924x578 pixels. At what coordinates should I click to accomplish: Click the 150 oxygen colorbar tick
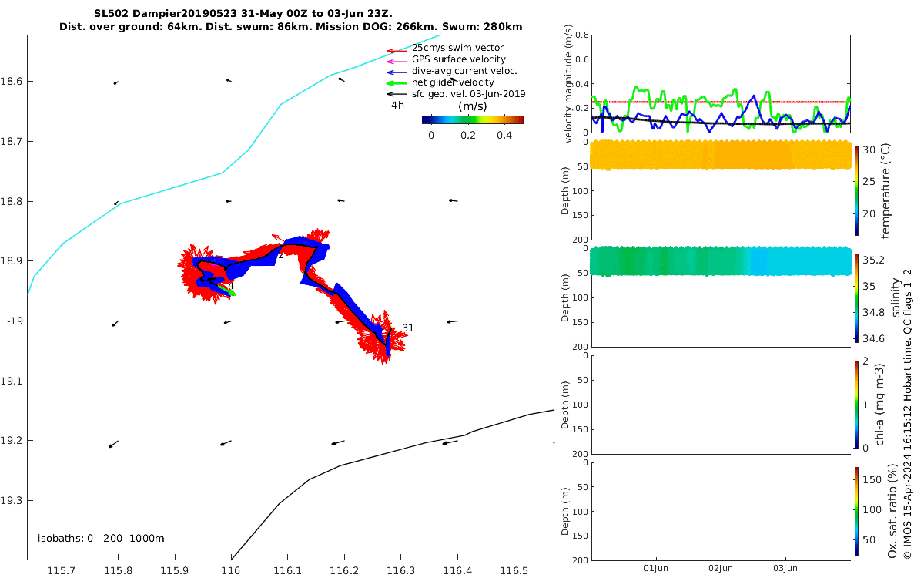871,479
